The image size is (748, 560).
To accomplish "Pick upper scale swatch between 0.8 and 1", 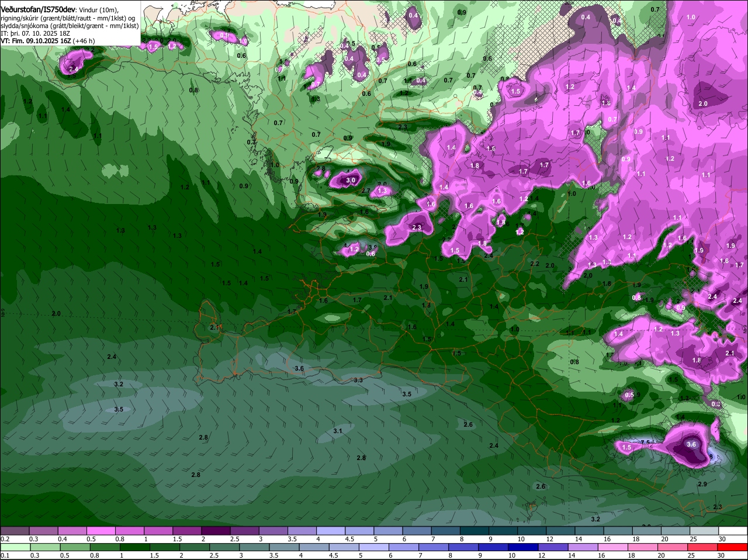I will pyautogui.click(x=129, y=531).
